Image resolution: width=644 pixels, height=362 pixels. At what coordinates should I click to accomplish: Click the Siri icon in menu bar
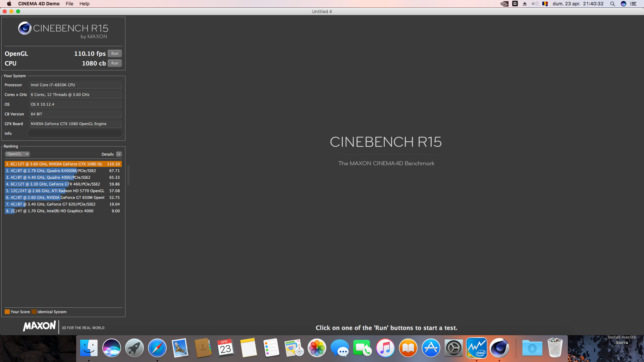click(624, 4)
